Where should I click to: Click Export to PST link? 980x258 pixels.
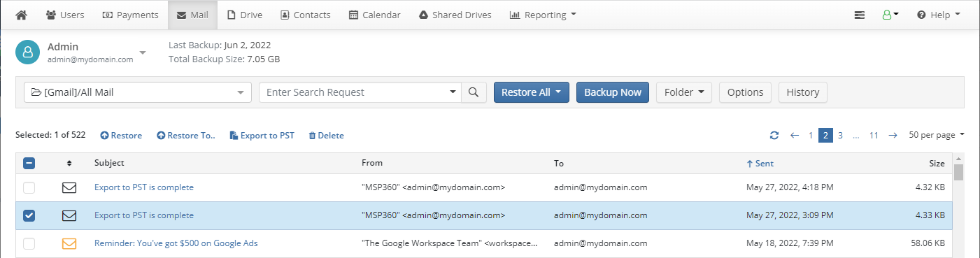(x=262, y=136)
